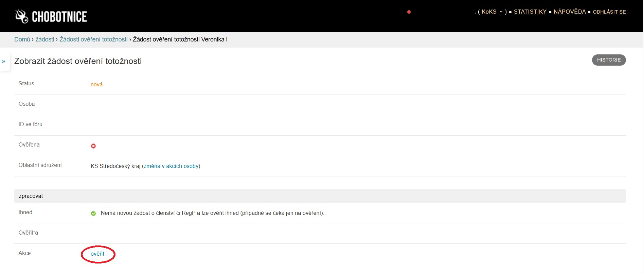Open Žádosti ověření totožnosti breadcrumb
The height and width of the screenshot is (273, 644).
coord(93,39)
